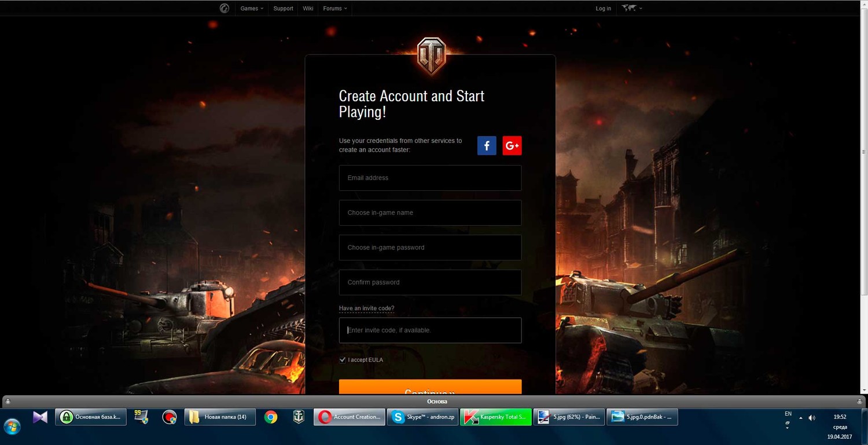868x445 pixels.
Task: Open the taskbar icon with 99 badge
Action: point(141,417)
